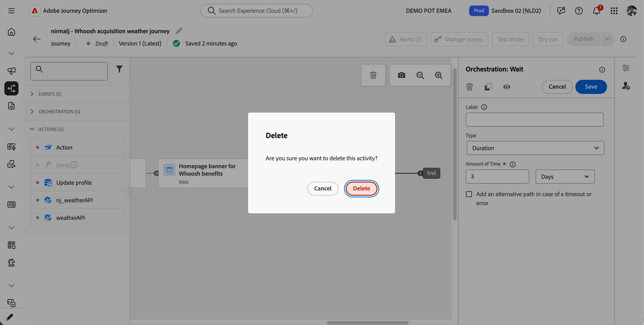
Task: Cancel the Delete activity dialog
Action: tap(322, 188)
